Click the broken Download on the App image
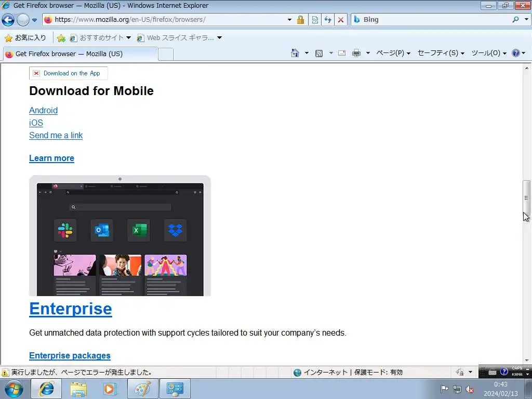 pyautogui.click(x=69, y=73)
